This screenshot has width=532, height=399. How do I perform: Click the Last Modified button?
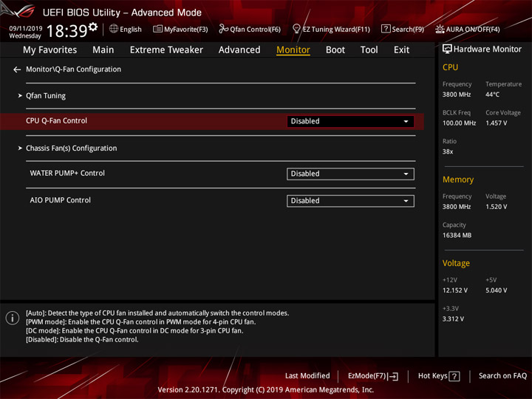[307, 376]
